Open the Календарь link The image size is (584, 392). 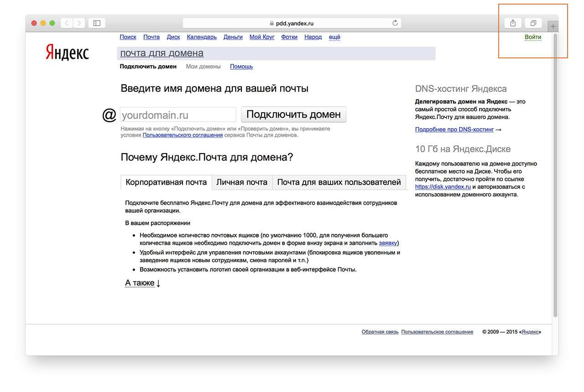(202, 37)
